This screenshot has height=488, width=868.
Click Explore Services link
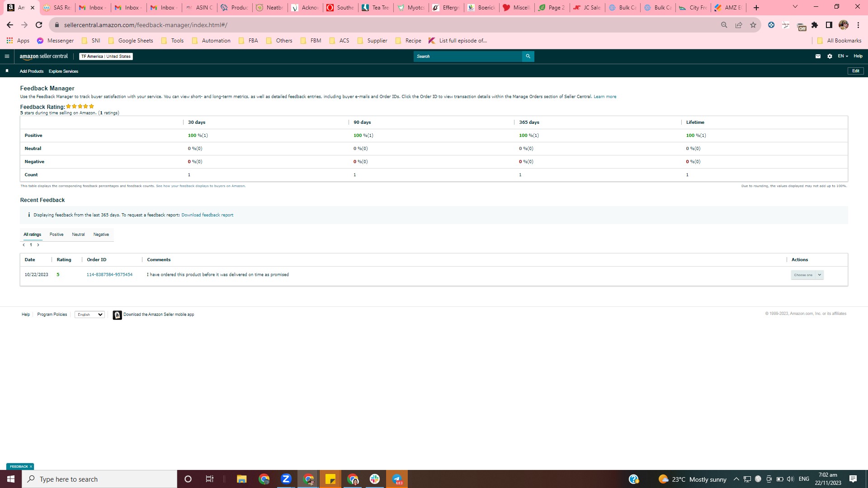coord(63,71)
